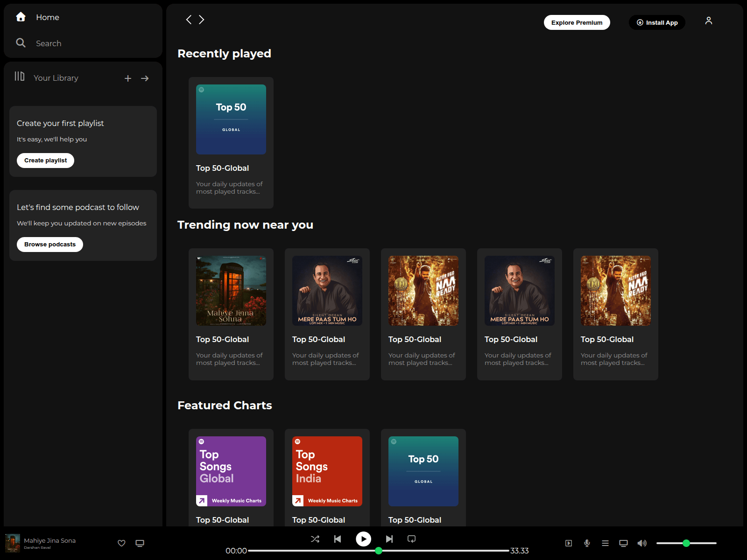Mute with speaker volume icon
The width and height of the screenshot is (747, 560).
pos(642,543)
